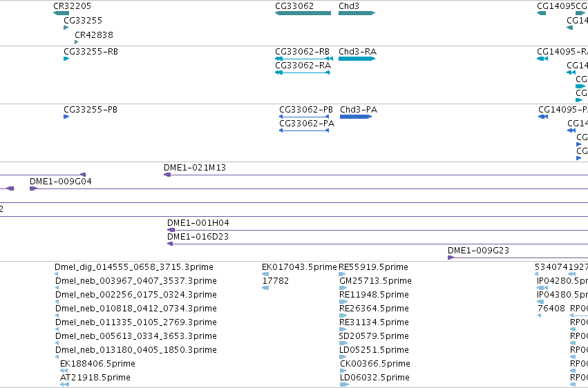Select the LD05251.5prime EST label
The width and height of the screenshot is (588, 388).
(x=374, y=350)
